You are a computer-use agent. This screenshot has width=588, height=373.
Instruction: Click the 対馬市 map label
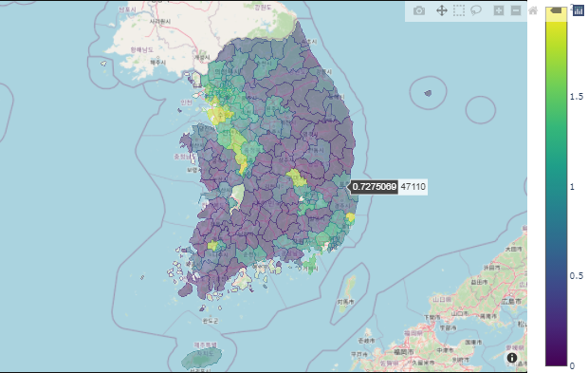pyautogui.click(x=345, y=301)
